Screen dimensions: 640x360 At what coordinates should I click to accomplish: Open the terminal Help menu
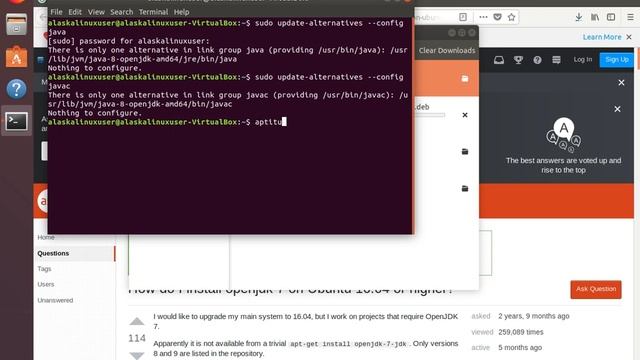(181, 12)
